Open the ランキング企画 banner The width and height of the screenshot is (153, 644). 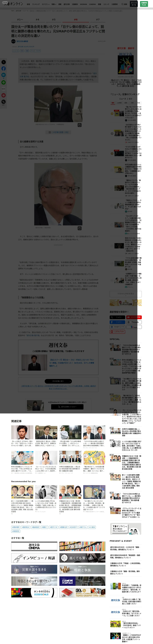pyautogui.click(x=126, y=303)
